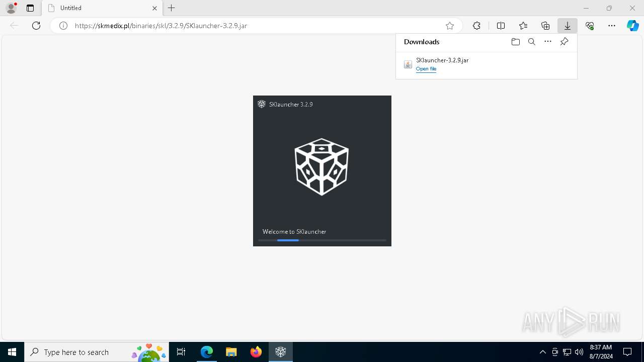The height and width of the screenshot is (362, 644).
Task: Open downloads folder from Downloads panel
Action: coord(515,42)
